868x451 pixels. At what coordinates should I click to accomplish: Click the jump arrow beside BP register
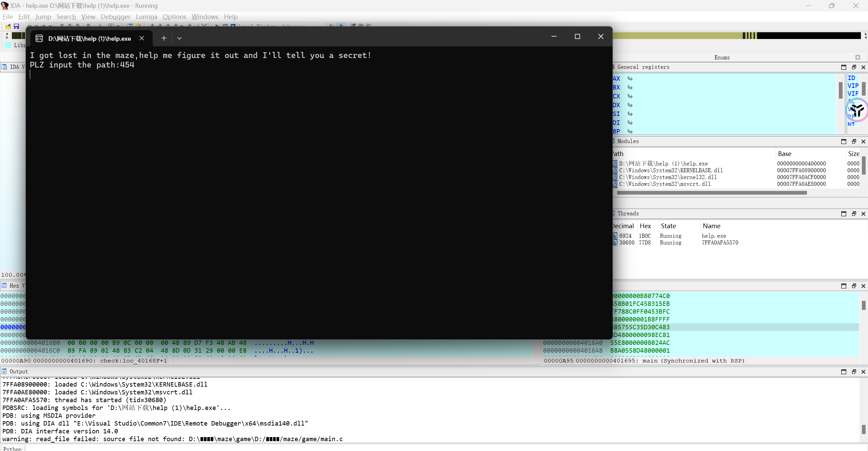(x=630, y=132)
